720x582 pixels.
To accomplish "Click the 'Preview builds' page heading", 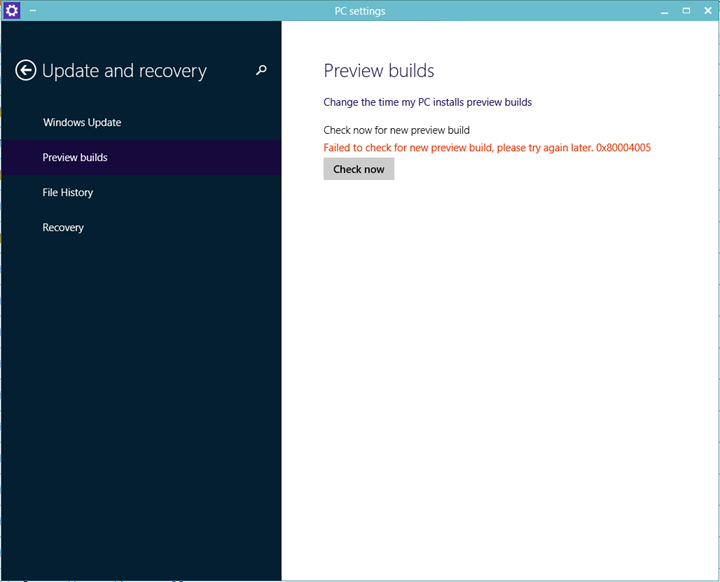I will click(x=379, y=71).
